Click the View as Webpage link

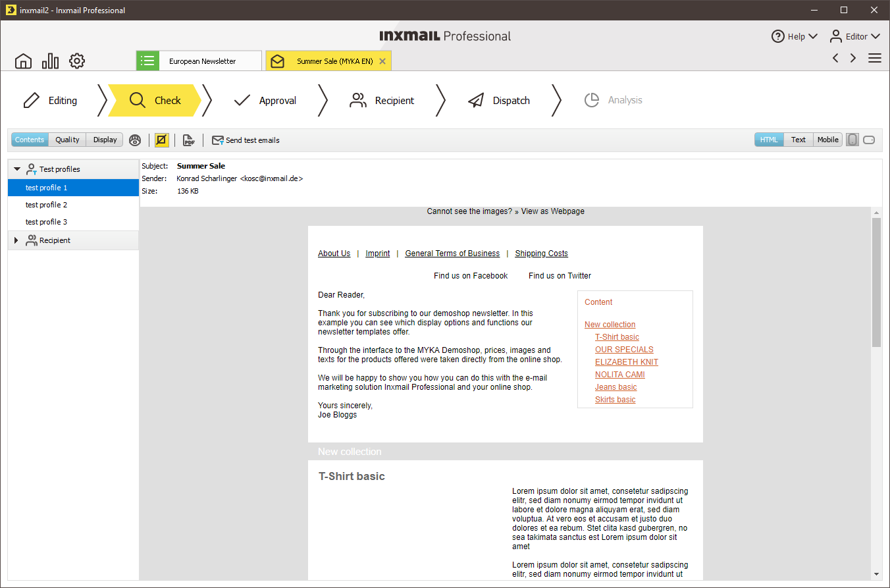(x=552, y=211)
